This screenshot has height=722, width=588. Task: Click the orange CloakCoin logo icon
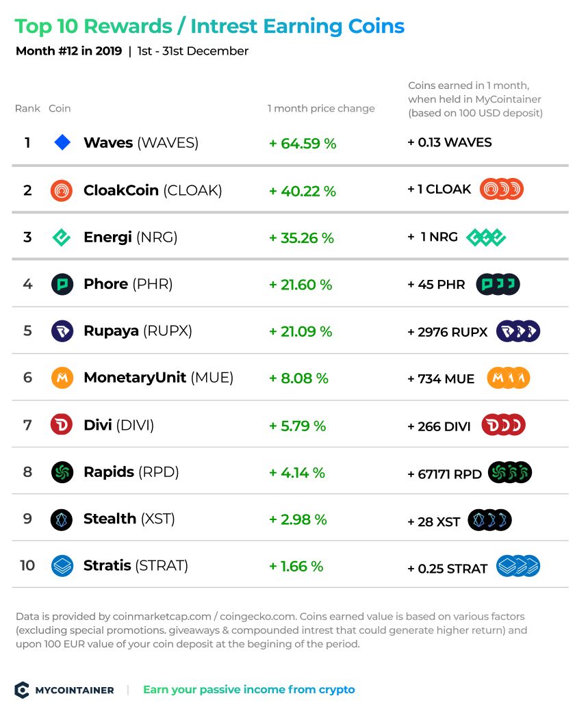pos(61,190)
